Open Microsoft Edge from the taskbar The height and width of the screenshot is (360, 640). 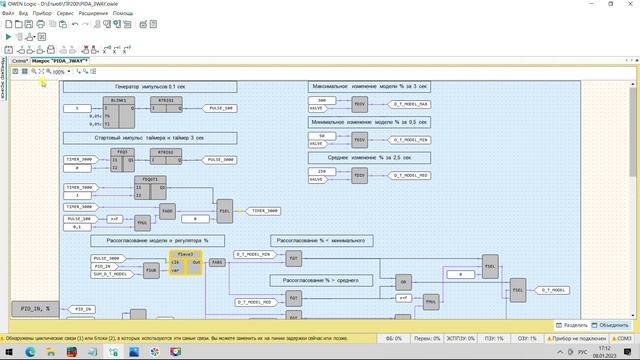[x=30, y=352]
